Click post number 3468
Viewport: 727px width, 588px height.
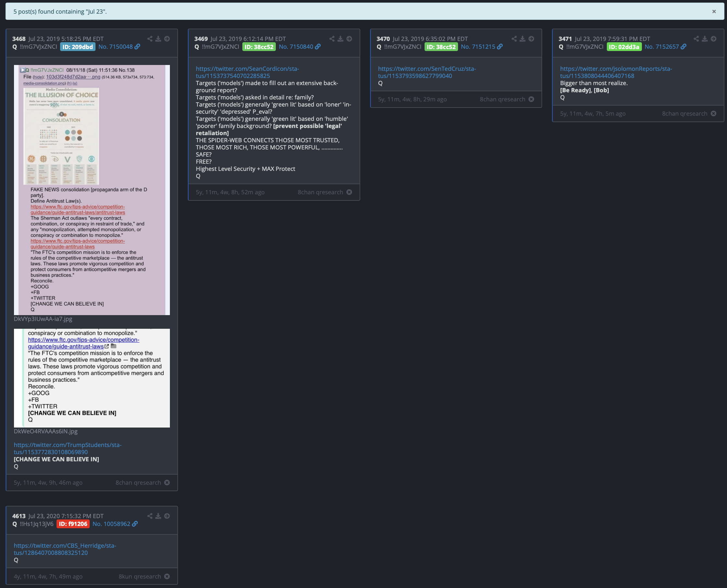(19, 39)
